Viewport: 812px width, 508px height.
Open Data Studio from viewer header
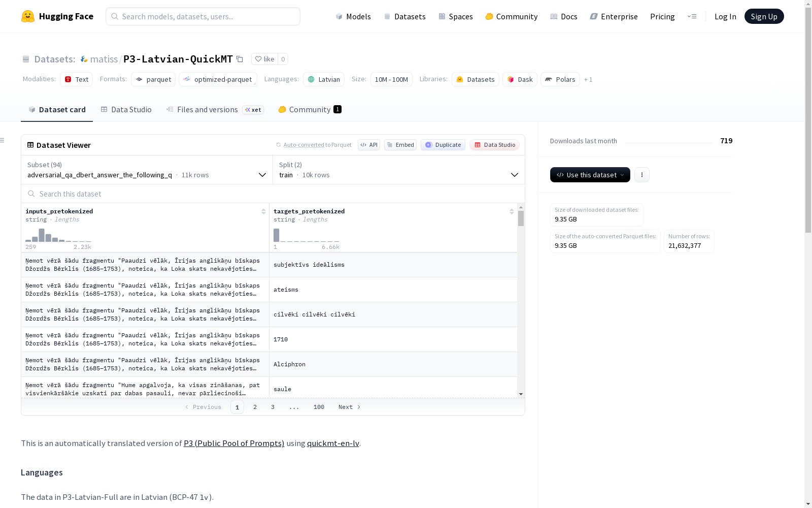pos(494,145)
